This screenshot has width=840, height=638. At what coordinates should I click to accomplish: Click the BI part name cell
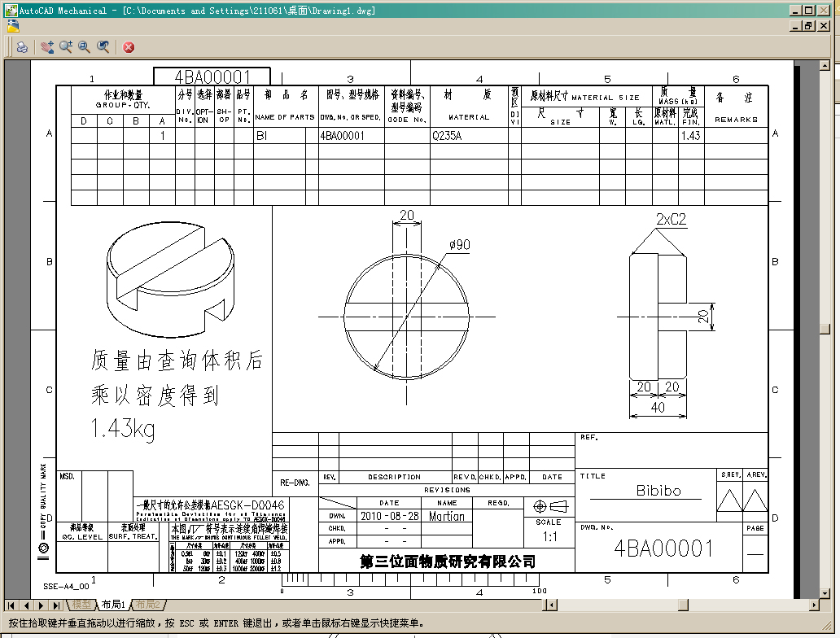click(261, 136)
